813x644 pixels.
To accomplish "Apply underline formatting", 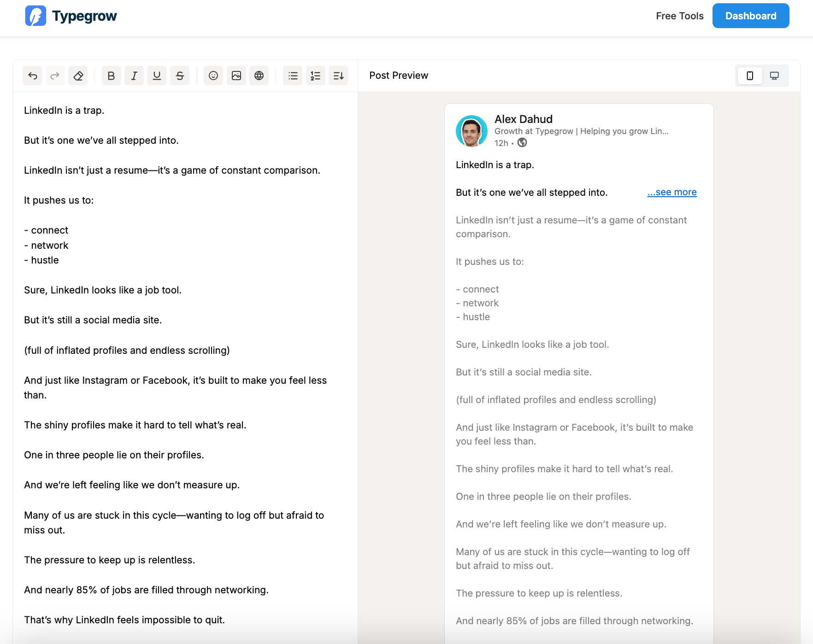I will click(x=157, y=76).
